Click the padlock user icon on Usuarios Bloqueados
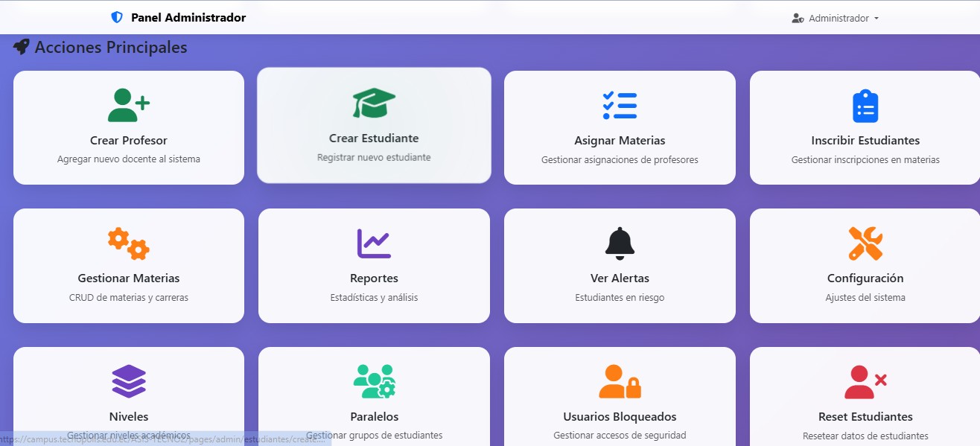Viewport: 980px width, 446px height. point(620,379)
